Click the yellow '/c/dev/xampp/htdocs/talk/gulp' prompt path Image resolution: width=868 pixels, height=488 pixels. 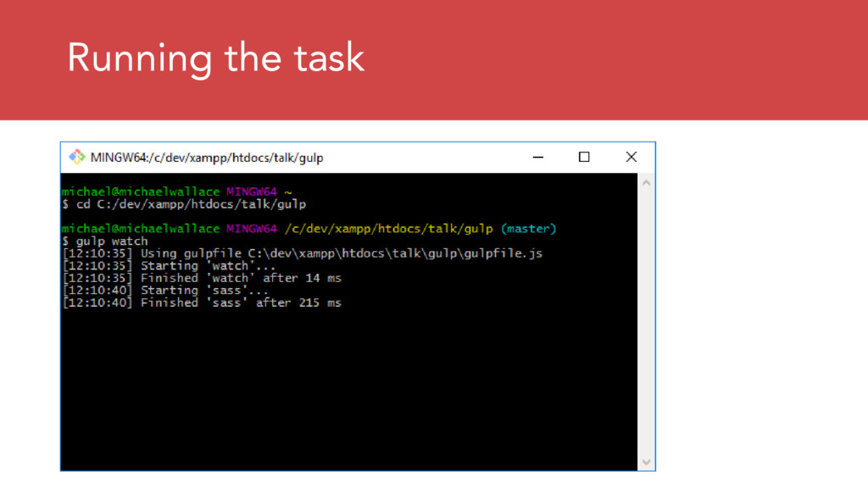(388, 229)
